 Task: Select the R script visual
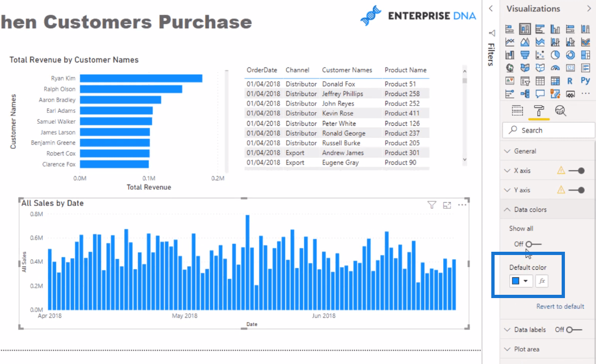[x=570, y=81]
